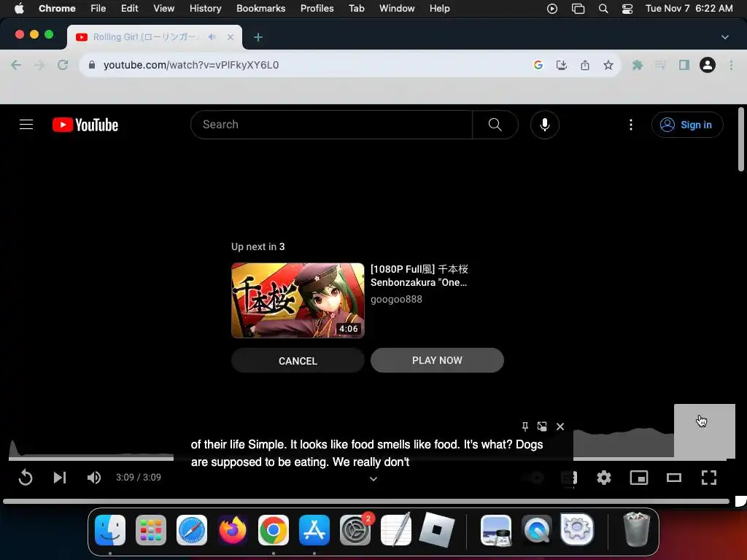Open Chrome profile avatar menu
747x560 pixels.
tap(708, 65)
